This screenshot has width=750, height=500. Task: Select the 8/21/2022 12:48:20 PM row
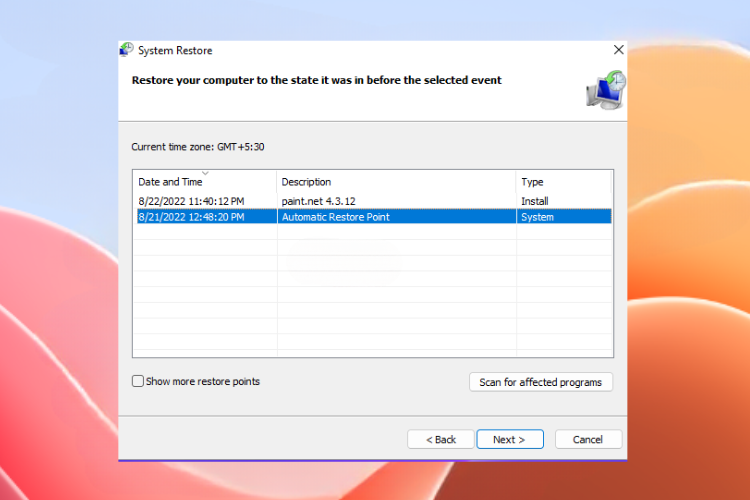click(x=374, y=216)
